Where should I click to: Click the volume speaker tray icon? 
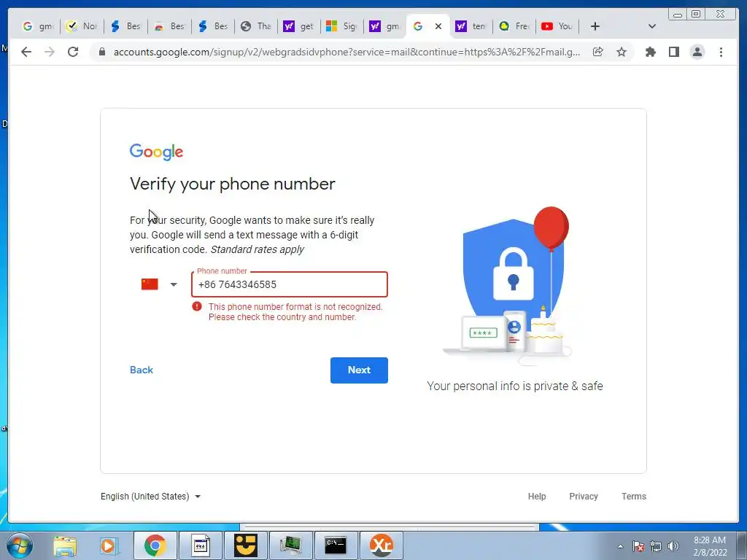click(x=673, y=546)
